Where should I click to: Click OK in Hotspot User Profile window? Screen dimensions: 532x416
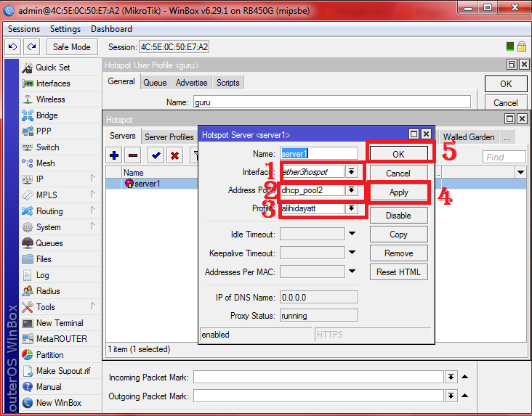tap(506, 83)
